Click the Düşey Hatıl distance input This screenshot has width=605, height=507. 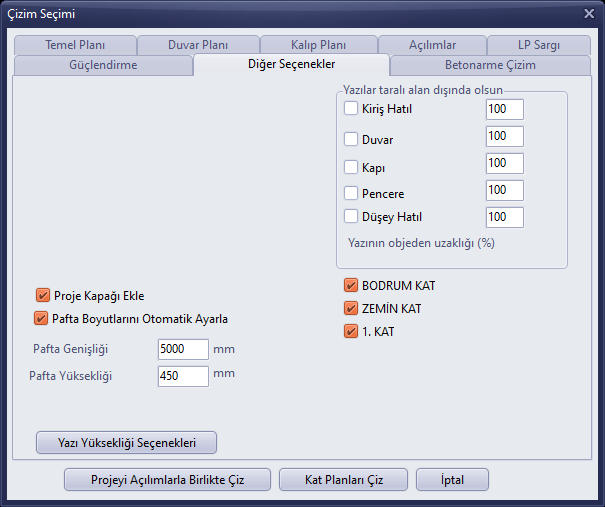[x=505, y=218]
